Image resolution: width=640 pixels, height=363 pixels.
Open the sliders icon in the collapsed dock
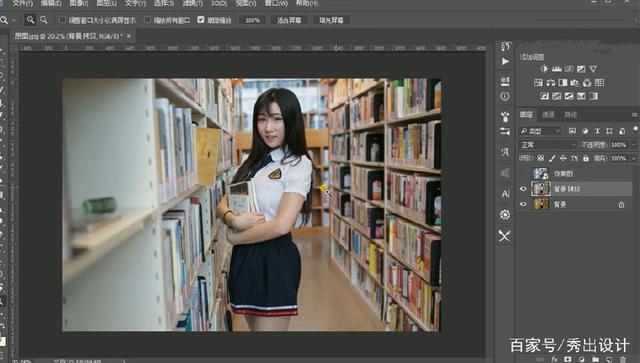point(505,131)
